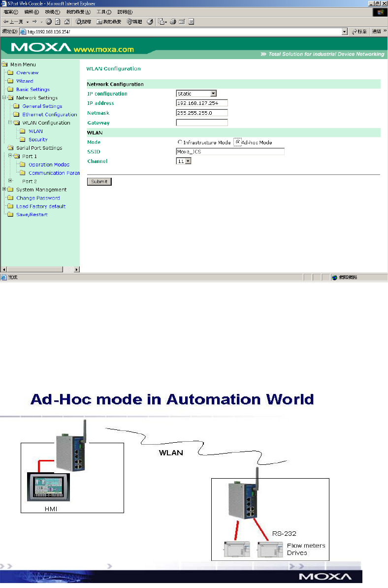The image size is (388, 588).
Task: Click sidebar horizontal scrollbar right arrow
Action: pyautogui.click(x=76, y=269)
